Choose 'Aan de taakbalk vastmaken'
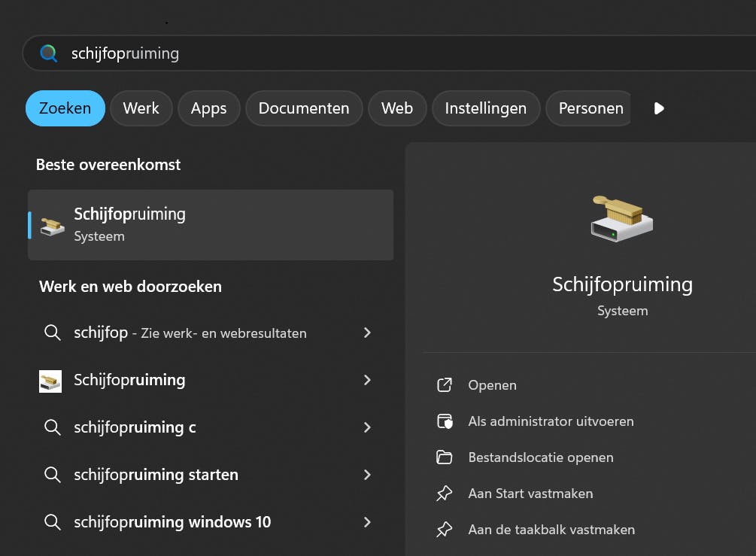Screen dimensions: 756x556 pyautogui.click(x=551, y=530)
